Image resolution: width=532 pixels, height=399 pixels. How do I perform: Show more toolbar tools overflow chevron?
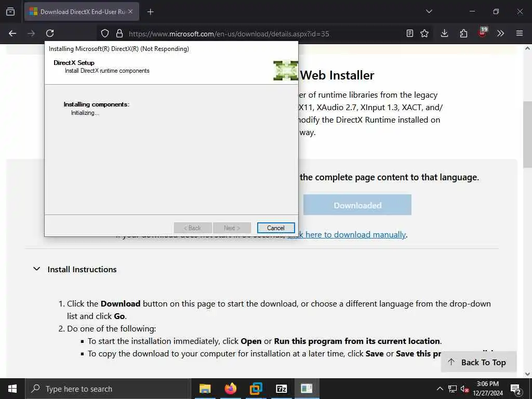point(500,33)
